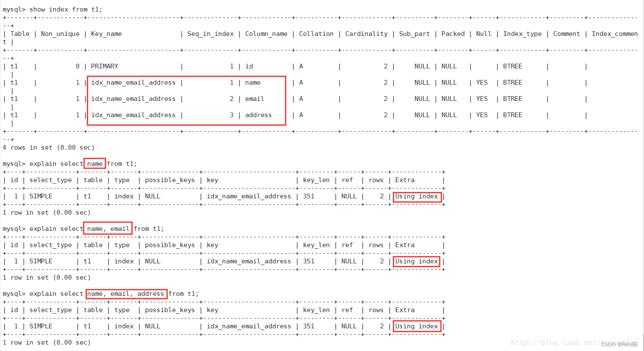Select the 'Key_name' column header
This screenshot has width=644, height=351.
click(x=106, y=34)
